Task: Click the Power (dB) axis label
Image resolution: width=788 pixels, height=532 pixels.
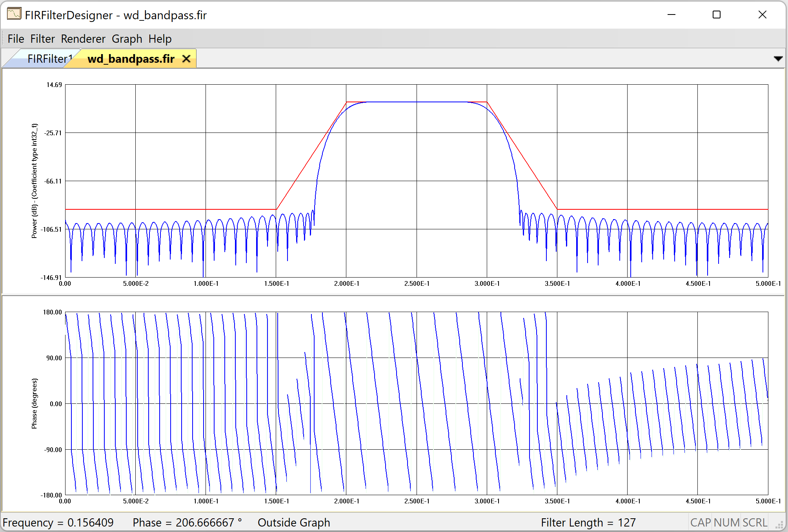Action: pyautogui.click(x=35, y=181)
